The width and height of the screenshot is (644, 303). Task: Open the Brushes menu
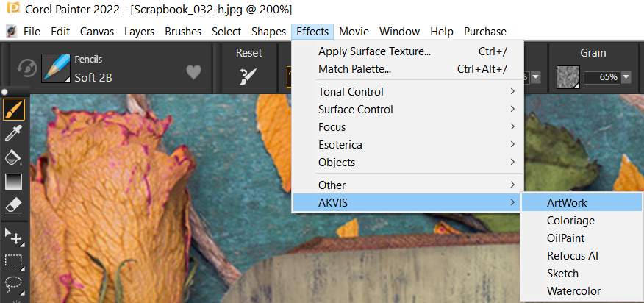[x=183, y=32]
